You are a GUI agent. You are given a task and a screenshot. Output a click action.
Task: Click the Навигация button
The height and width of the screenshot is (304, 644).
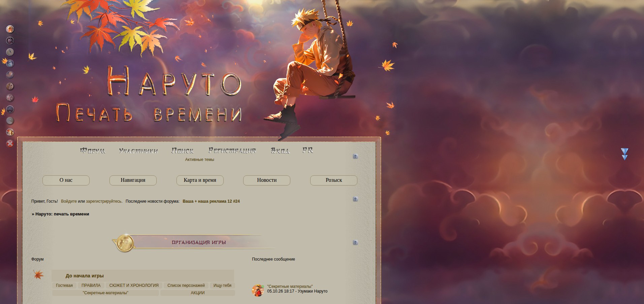[133, 180]
